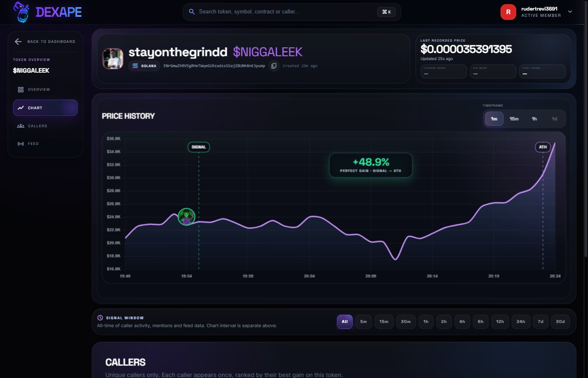This screenshot has height=378, width=588.
Task: Open the token's profile picture
Action: tap(113, 59)
